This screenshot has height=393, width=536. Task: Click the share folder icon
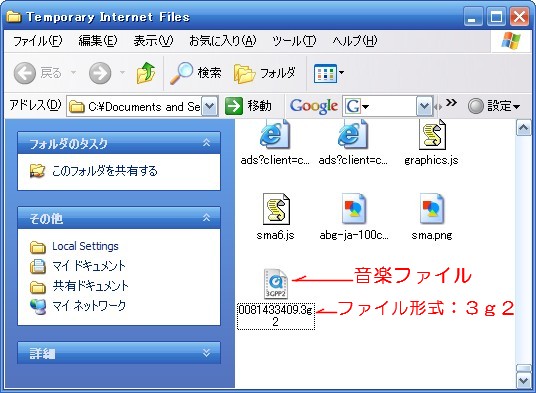click(x=37, y=171)
